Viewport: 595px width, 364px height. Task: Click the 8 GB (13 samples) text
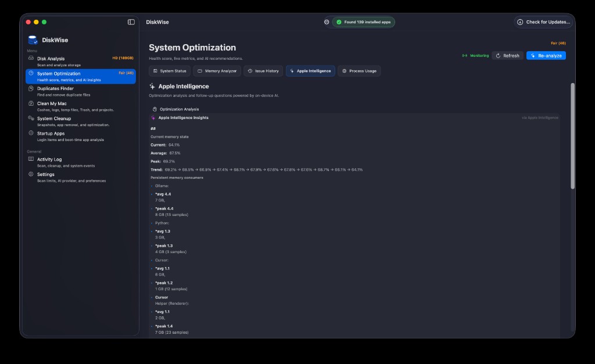tap(171, 215)
